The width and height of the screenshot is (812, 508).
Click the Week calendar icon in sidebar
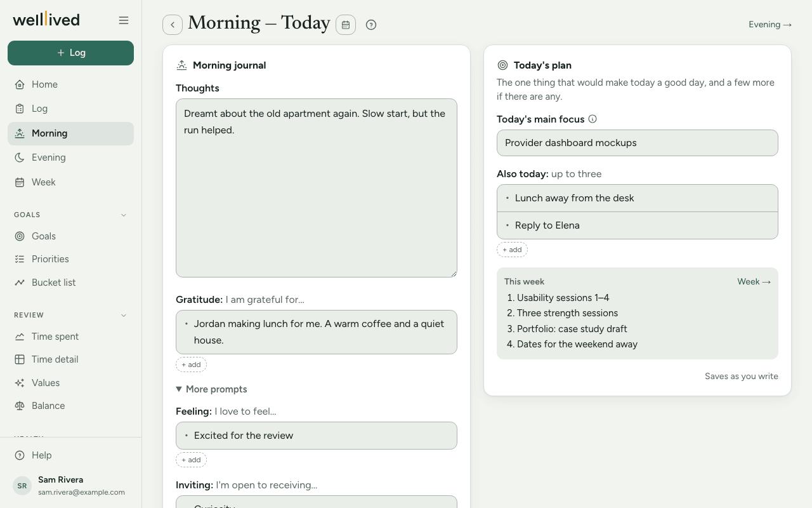[x=20, y=182]
